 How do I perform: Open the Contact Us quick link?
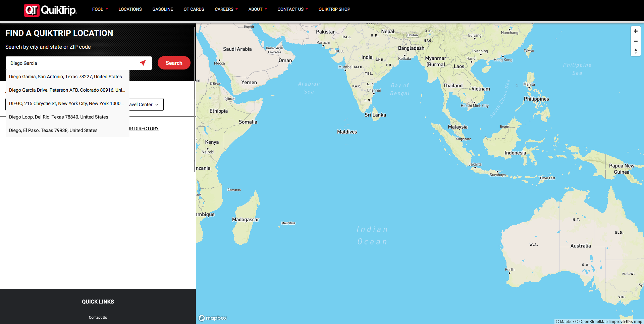click(x=98, y=317)
